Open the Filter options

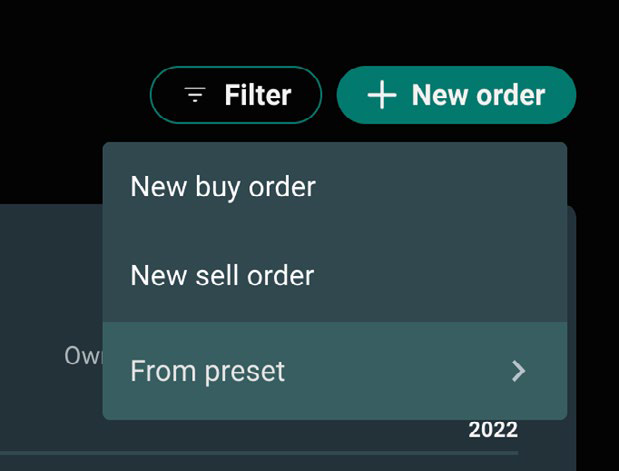[x=236, y=95]
